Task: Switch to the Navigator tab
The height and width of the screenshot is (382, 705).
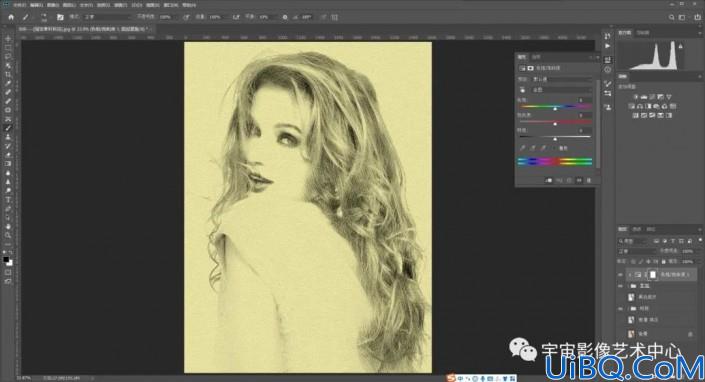Action: click(643, 33)
